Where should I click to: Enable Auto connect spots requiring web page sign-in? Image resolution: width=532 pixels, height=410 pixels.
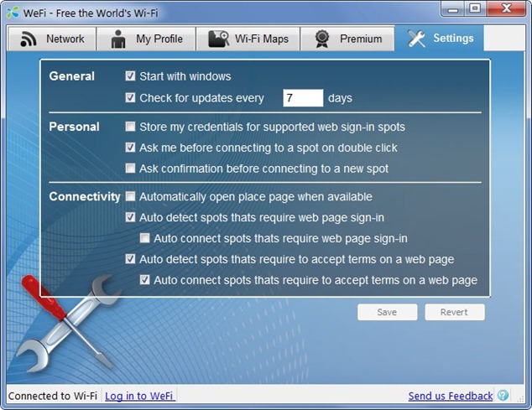click(145, 238)
